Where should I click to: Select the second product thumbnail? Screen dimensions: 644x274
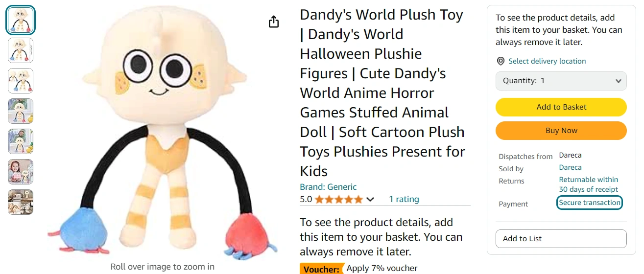coord(21,50)
